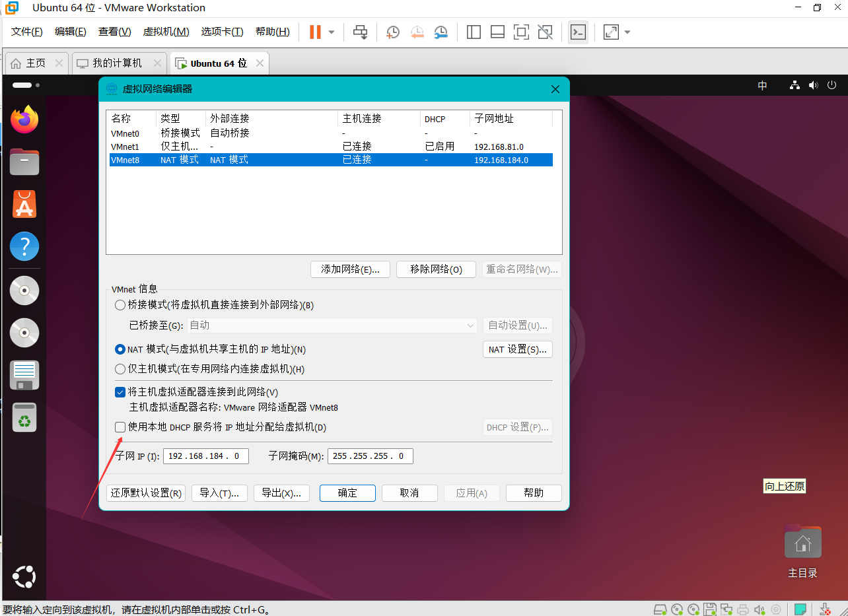
Task: Click the 添加网络(E)... button
Action: click(350, 269)
